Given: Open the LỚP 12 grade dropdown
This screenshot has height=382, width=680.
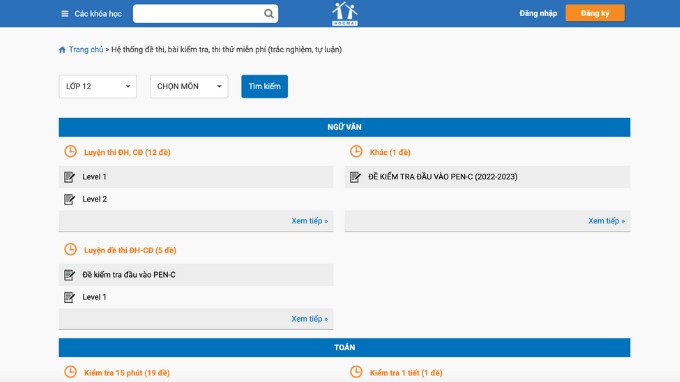Looking at the screenshot, I should (x=98, y=86).
